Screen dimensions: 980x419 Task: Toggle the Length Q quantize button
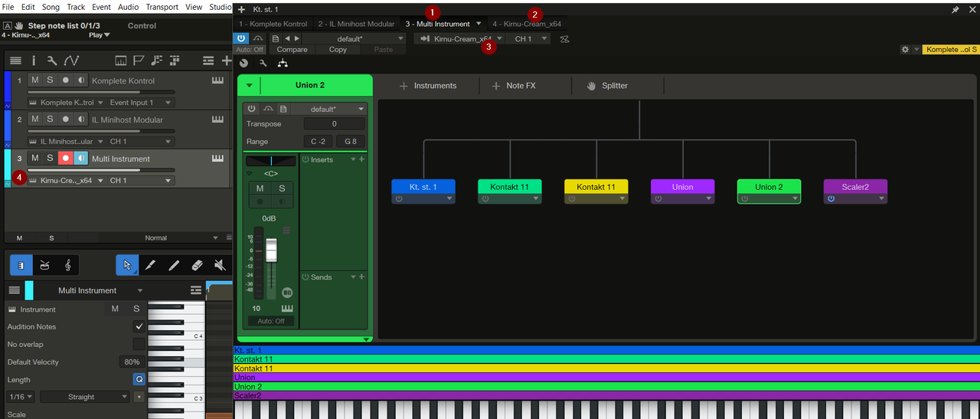pos(139,379)
